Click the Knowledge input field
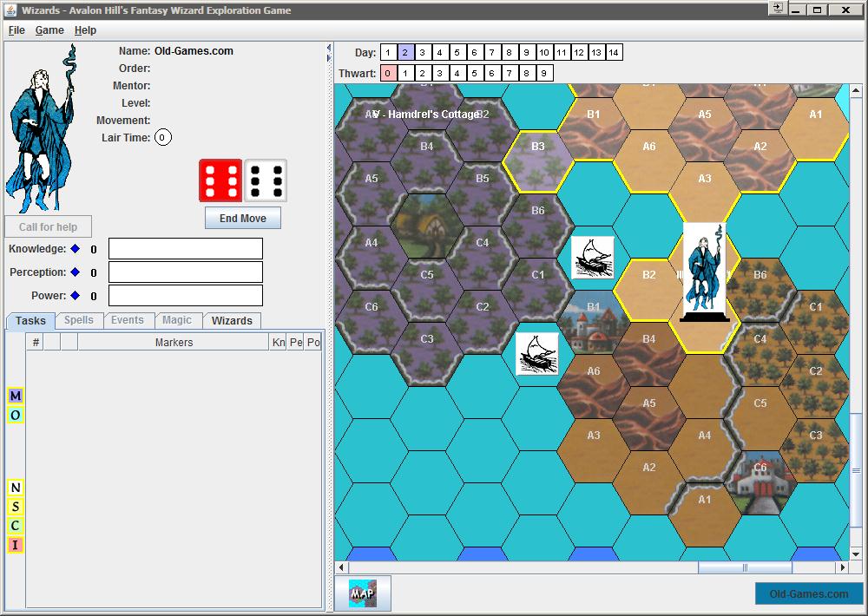The width and height of the screenshot is (868, 616). [x=186, y=248]
